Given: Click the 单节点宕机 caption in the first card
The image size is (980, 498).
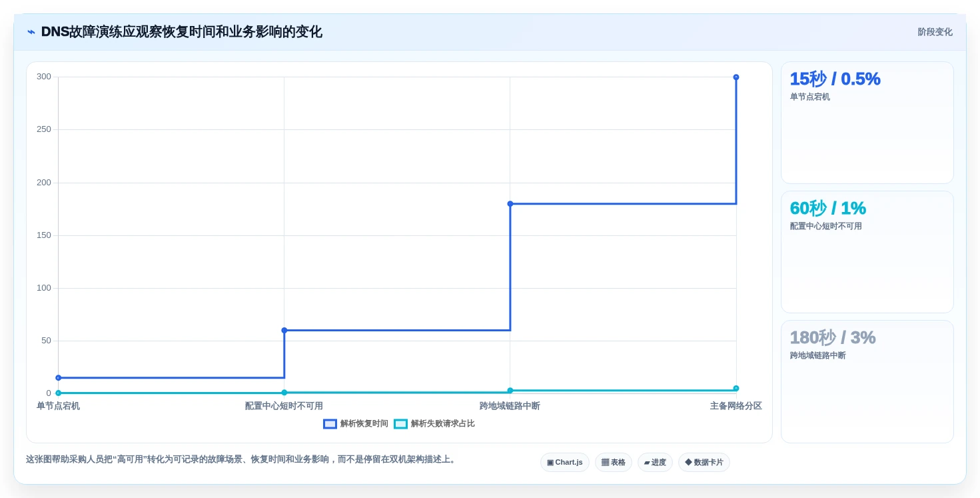Looking at the screenshot, I should pos(810,97).
